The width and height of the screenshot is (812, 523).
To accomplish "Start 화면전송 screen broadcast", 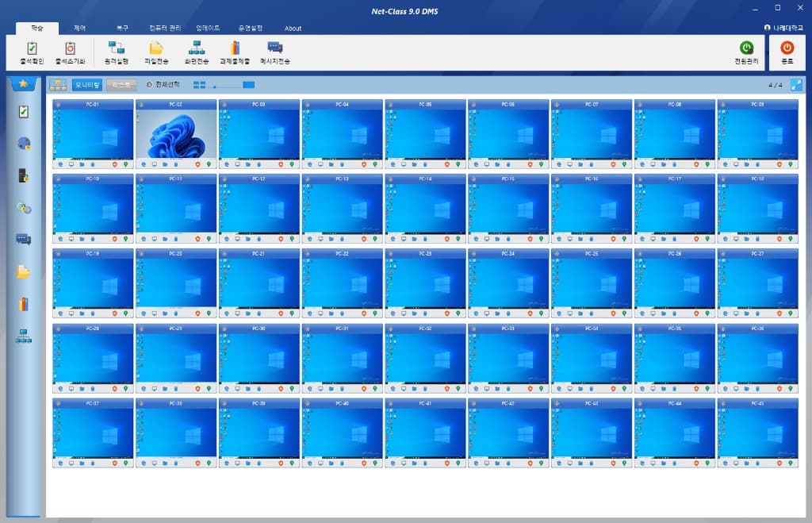I will click(197, 53).
